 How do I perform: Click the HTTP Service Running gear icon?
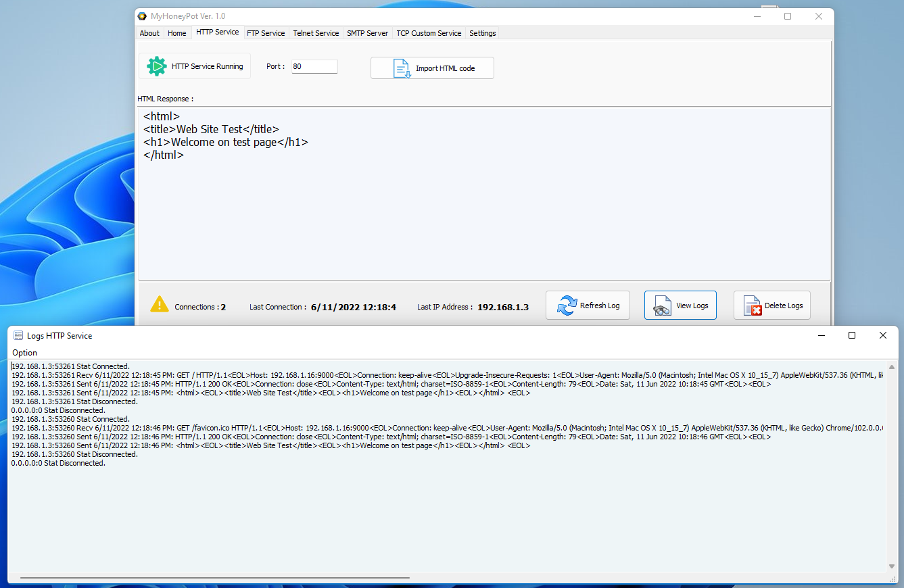coord(156,66)
